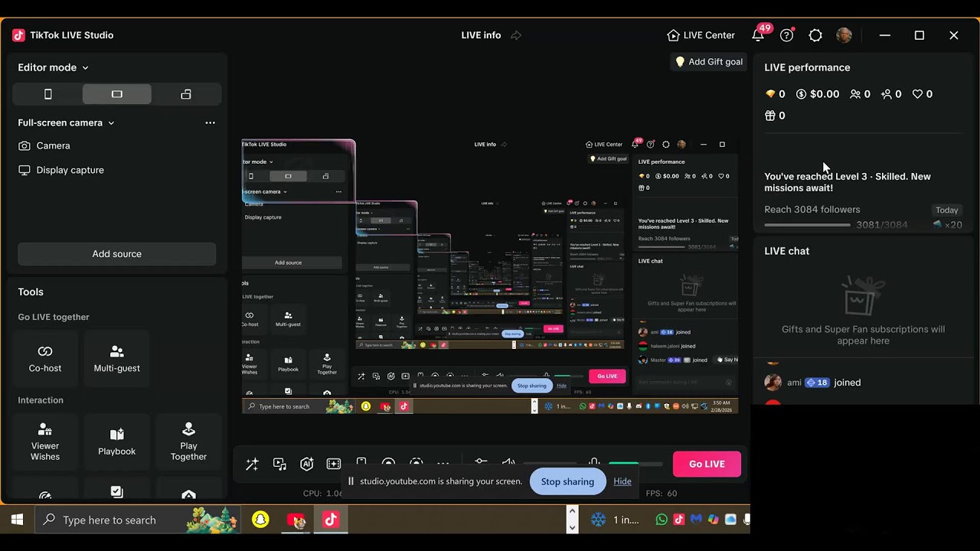Open the Multi-guest tool
Image resolution: width=980 pixels, height=551 pixels.
pyautogui.click(x=116, y=358)
